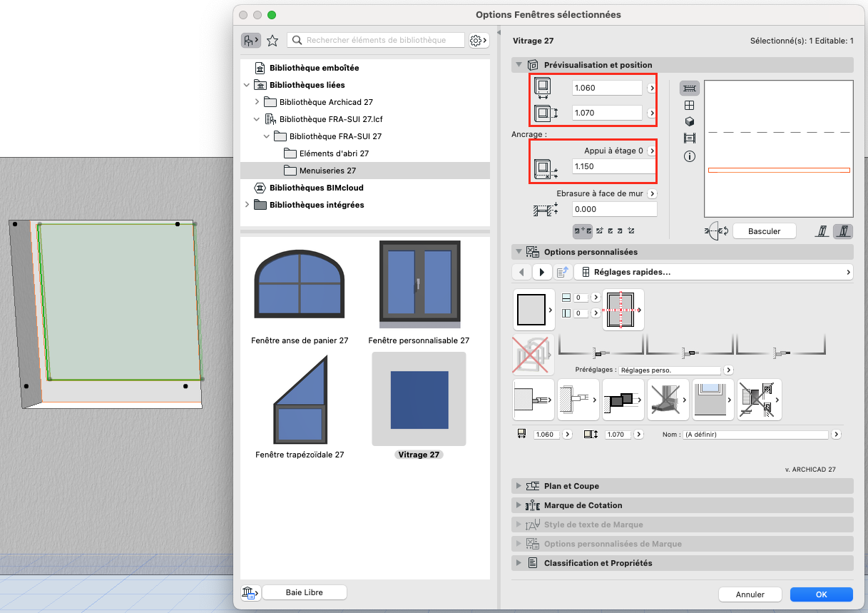Open the Appui à étage 0 anchor menu
The image size is (868, 613).
(651, 151)
